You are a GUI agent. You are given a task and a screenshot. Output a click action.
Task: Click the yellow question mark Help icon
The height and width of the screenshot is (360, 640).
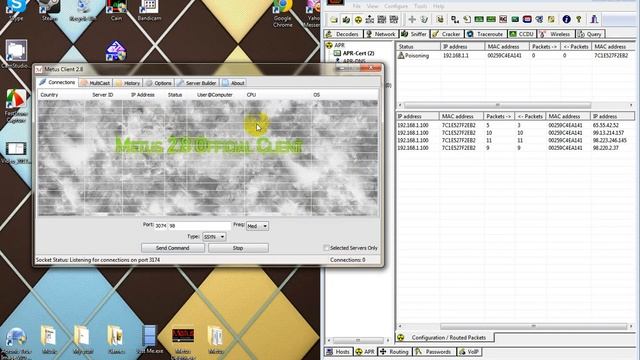point(578,19)
